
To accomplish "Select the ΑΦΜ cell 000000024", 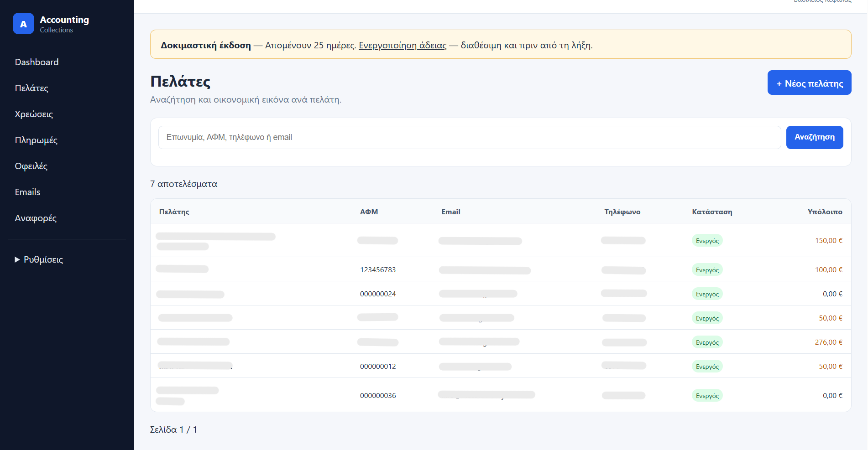I will pos(378,294).
